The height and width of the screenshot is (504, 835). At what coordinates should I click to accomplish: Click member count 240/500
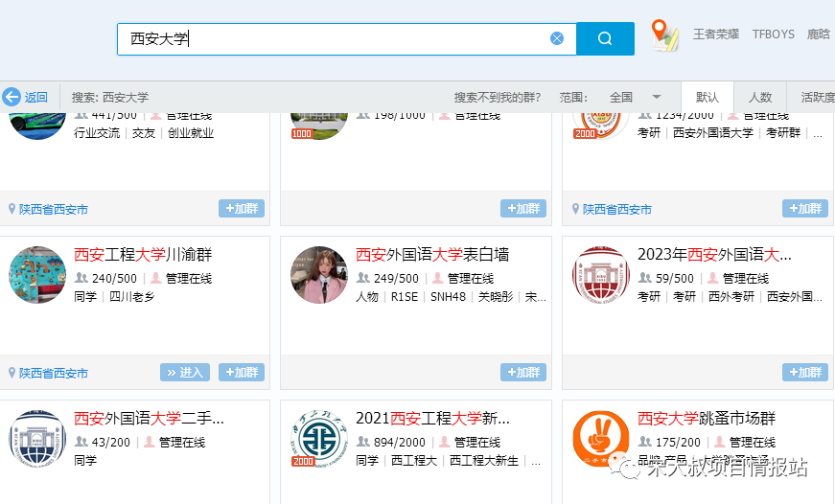(114, 278)
